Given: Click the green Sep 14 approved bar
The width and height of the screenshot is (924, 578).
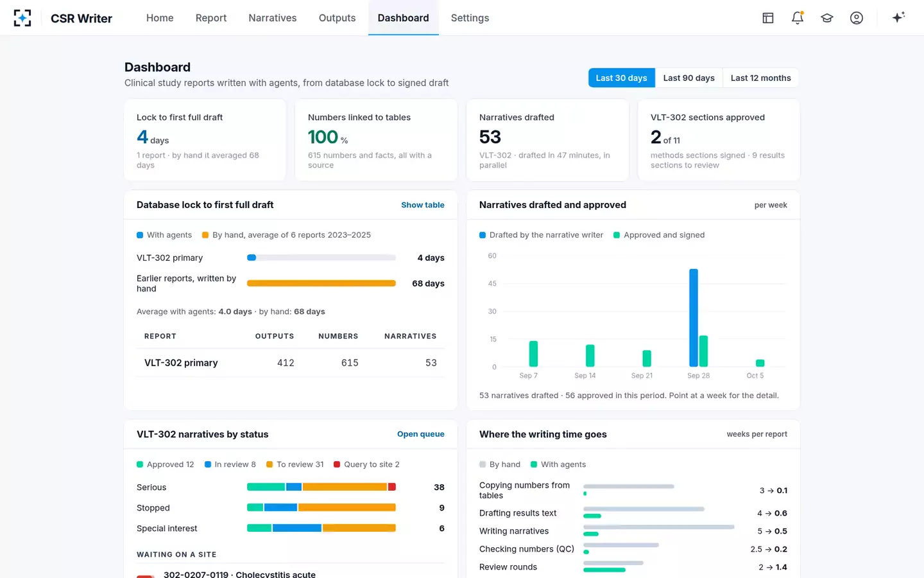Looking at the screenshot, I should 590,356.
